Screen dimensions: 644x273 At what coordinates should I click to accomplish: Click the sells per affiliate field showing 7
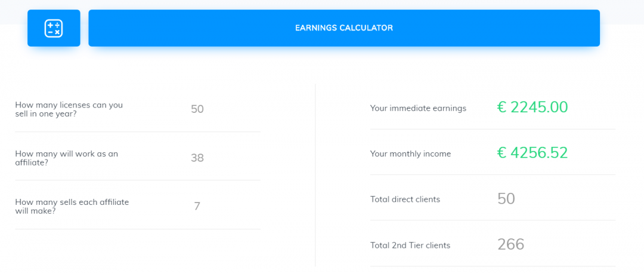click(x=197, y=207)
